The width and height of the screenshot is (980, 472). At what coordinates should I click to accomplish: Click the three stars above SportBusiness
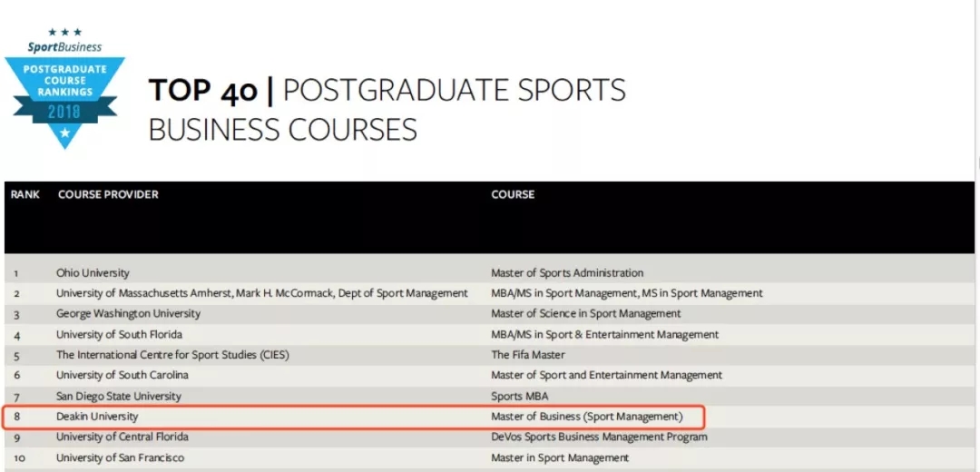[64, 33]
